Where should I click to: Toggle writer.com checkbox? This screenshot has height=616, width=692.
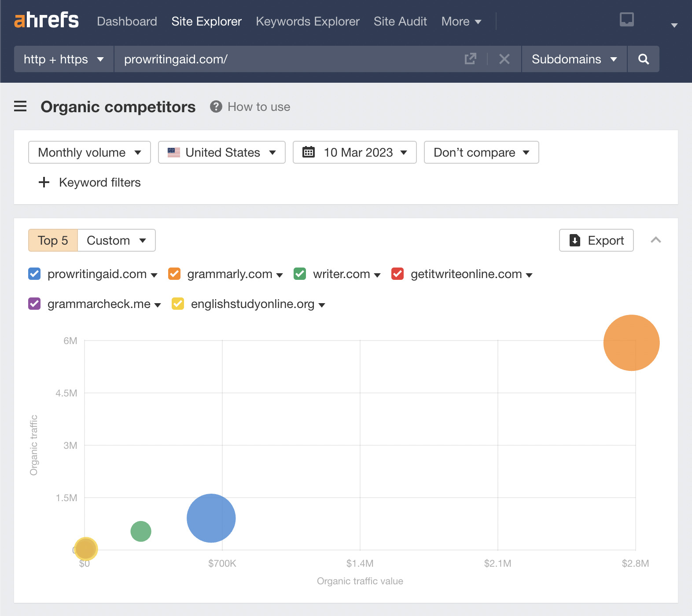tap(300, 274)
